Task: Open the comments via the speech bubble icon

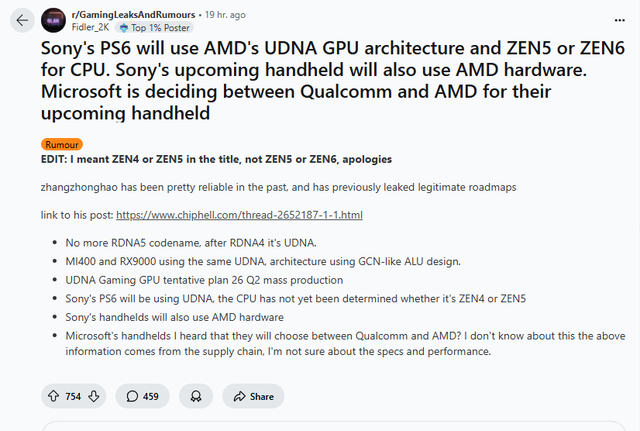Action: point(132,396)
